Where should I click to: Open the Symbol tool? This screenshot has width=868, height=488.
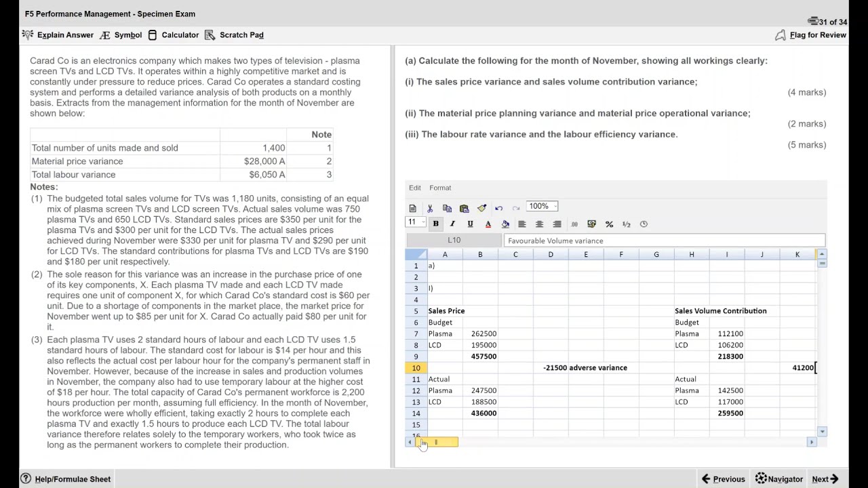tap(121, 35)
